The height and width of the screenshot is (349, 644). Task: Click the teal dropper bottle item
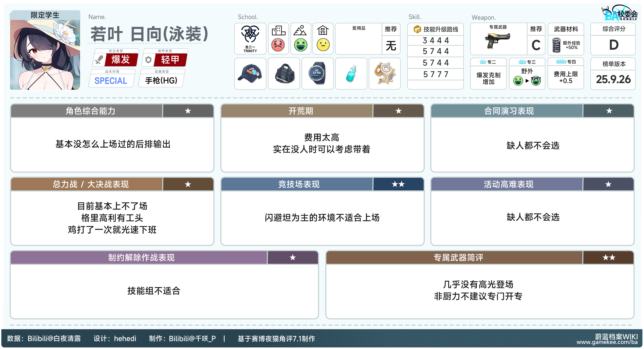pos(351,74)
